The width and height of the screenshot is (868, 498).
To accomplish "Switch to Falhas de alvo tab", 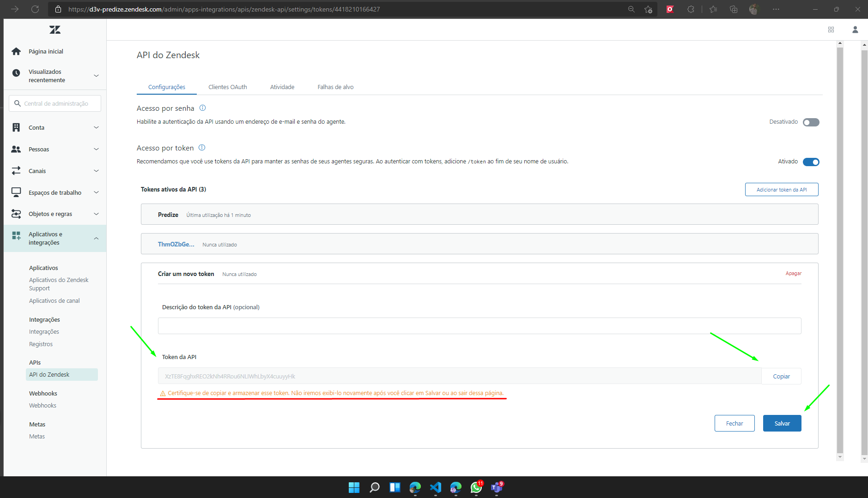I will click(335, 87).
